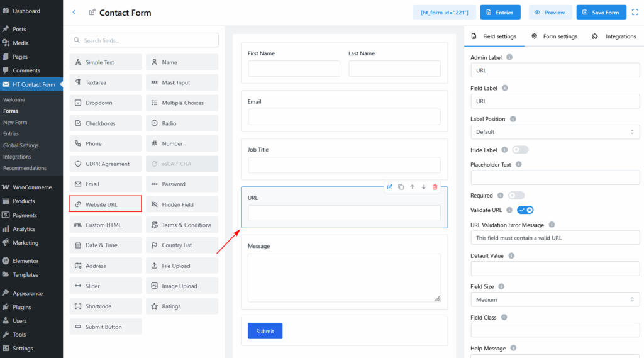Click the edit icon on URL field toolbar

point(390,187)
